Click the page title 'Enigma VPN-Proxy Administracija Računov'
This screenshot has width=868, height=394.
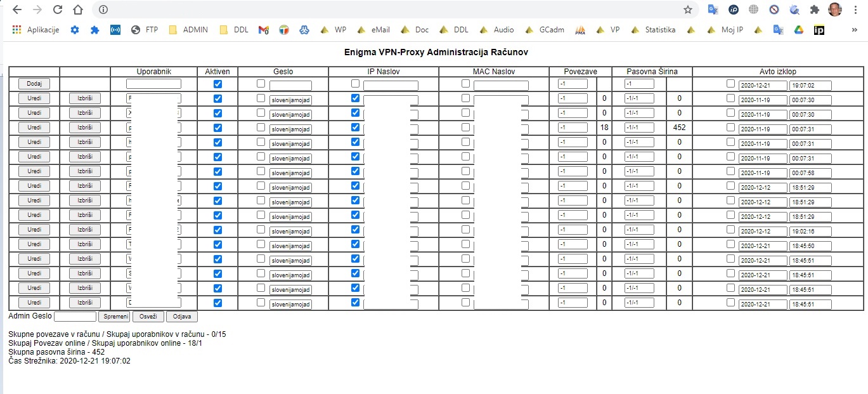[x=436, y=52]
